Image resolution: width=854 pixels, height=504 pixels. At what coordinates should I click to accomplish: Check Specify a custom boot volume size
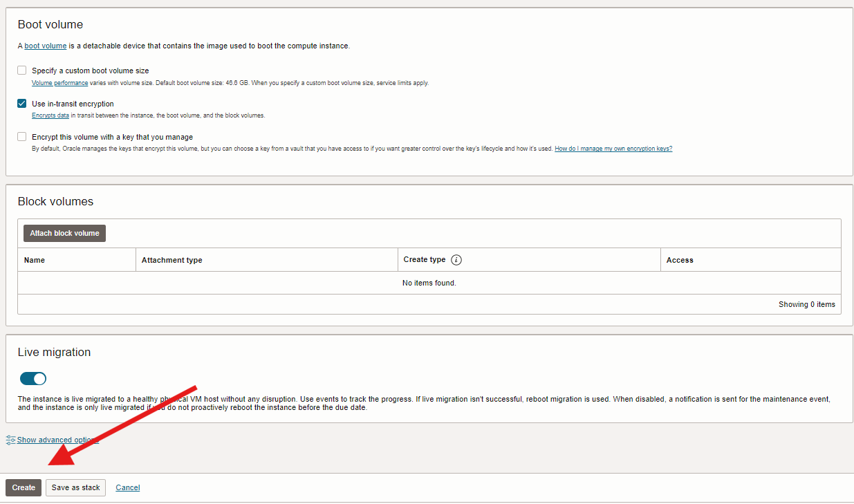tap(21, 70)
